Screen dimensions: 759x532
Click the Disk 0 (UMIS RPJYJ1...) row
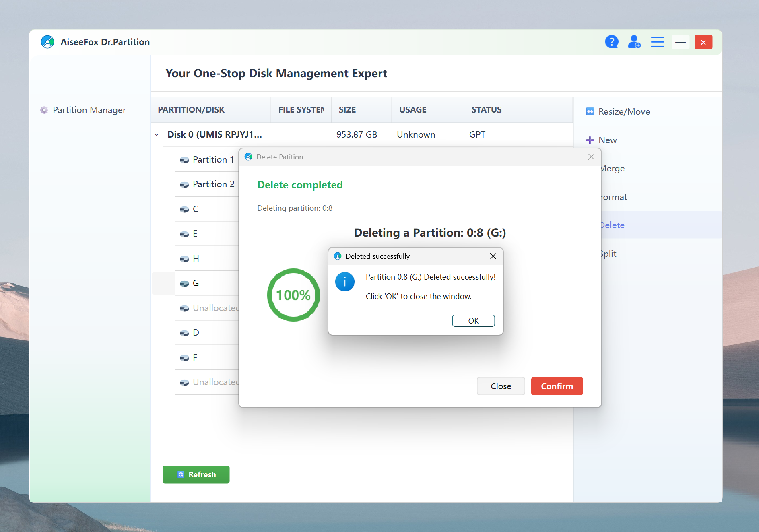(x=362, y=135)
